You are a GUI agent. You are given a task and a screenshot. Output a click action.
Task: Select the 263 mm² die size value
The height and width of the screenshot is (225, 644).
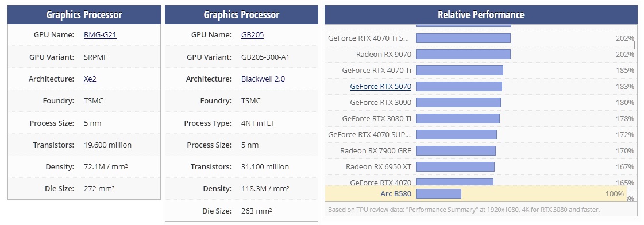tap(256, 211)
